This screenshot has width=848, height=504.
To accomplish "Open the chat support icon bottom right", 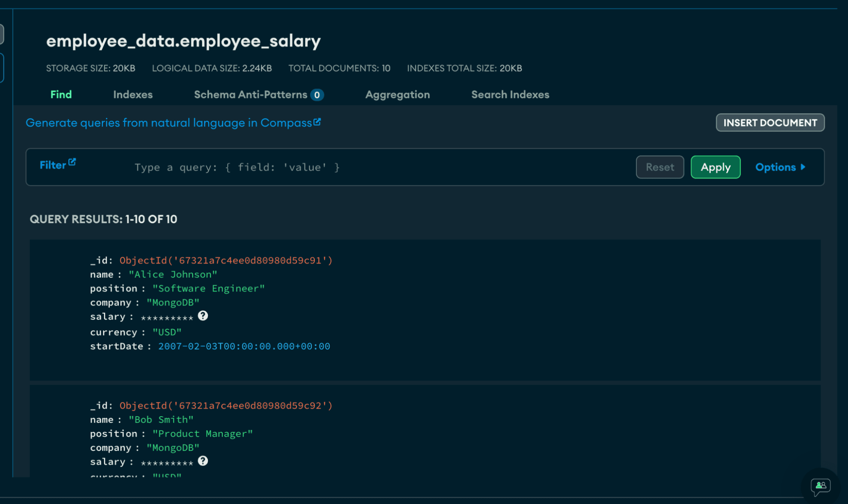I will (x=820, y=486).
